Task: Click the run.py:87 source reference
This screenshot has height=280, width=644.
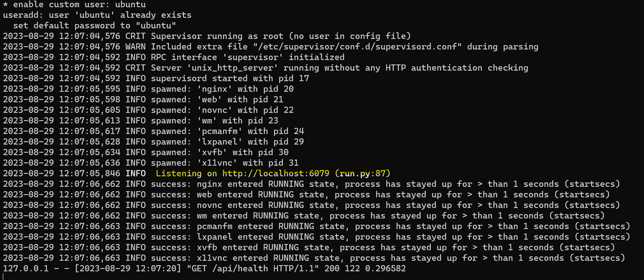Action: tap(369, 173)
